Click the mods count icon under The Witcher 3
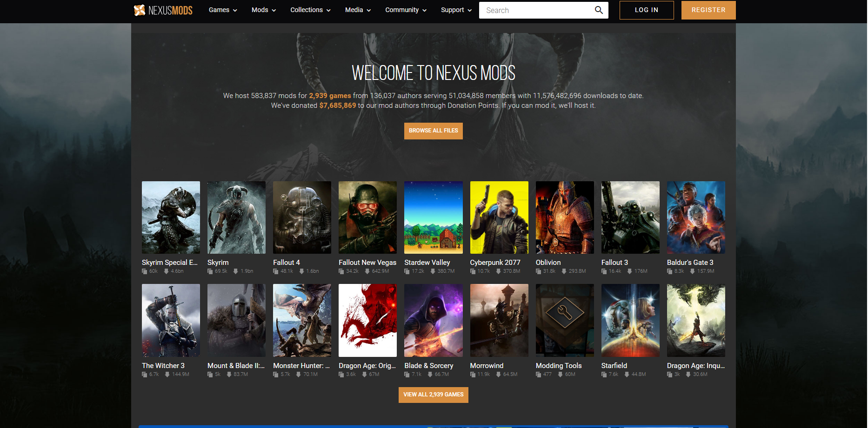 [145, 375]
